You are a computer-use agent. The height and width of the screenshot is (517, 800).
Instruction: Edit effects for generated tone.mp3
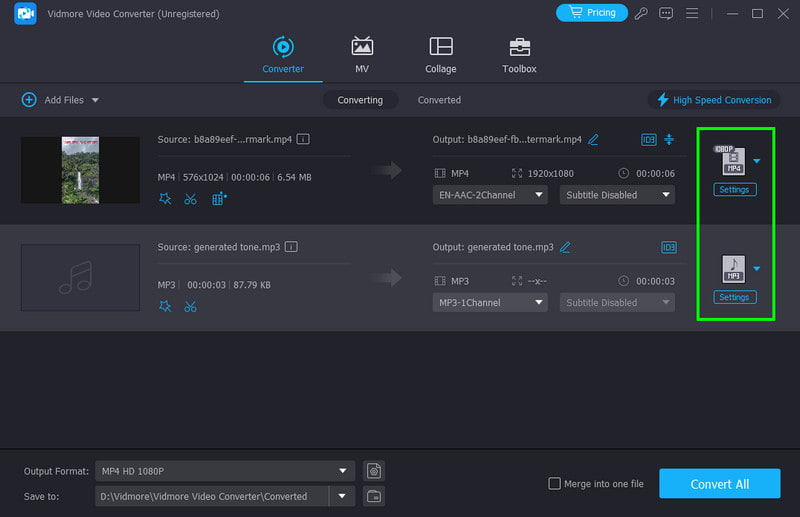pyautogui.click(x=165, y=306)
